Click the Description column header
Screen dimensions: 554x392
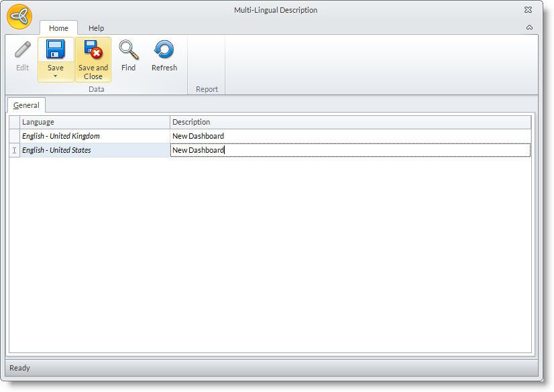tap(349, 122)
